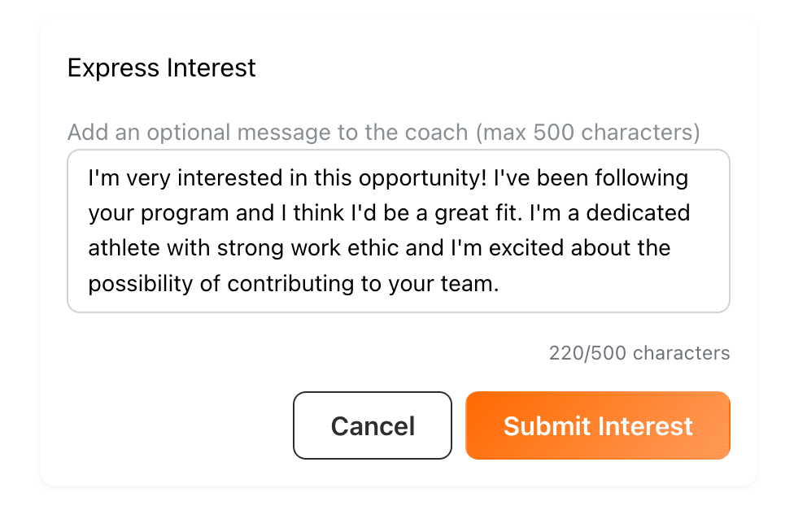Image resolution: width=807 pixels, height=532 pixels.
Task: Click the character count indicator below the textbox
Action: point(638,353)
